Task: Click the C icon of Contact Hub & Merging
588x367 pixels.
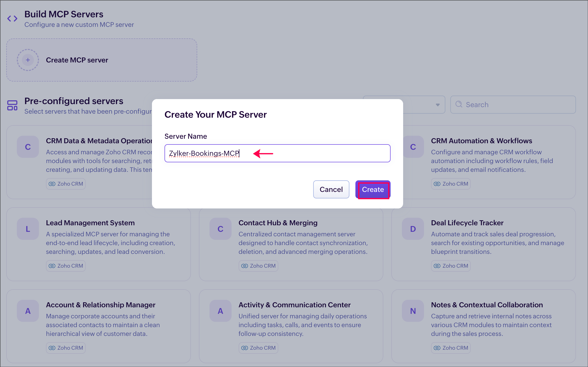Action: (220, 229)
